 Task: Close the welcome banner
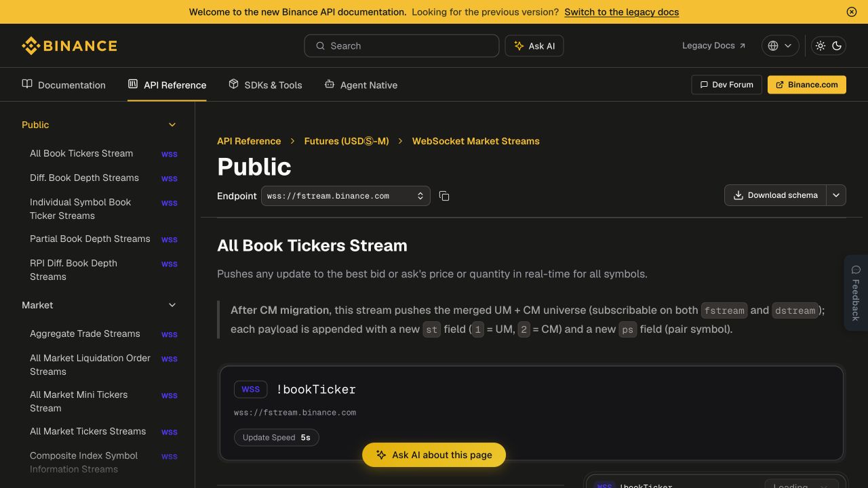852,12
